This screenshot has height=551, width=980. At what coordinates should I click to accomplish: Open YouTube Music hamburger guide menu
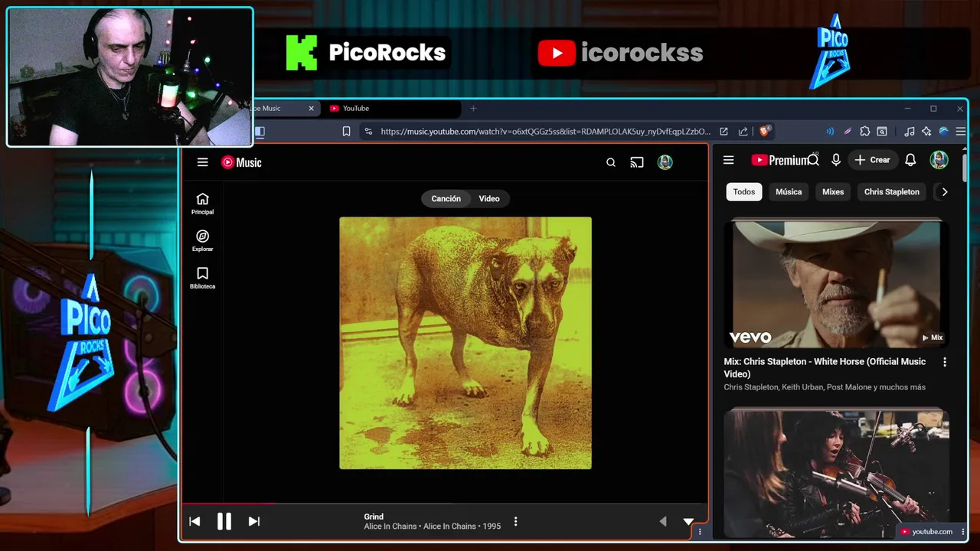pyautogui.click(x=202, y=162)
